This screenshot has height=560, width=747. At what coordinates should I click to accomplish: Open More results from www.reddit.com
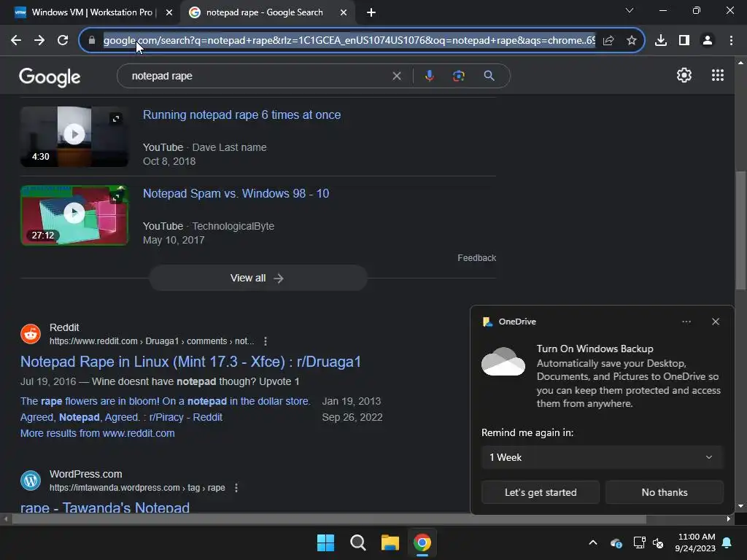[97, 433]
